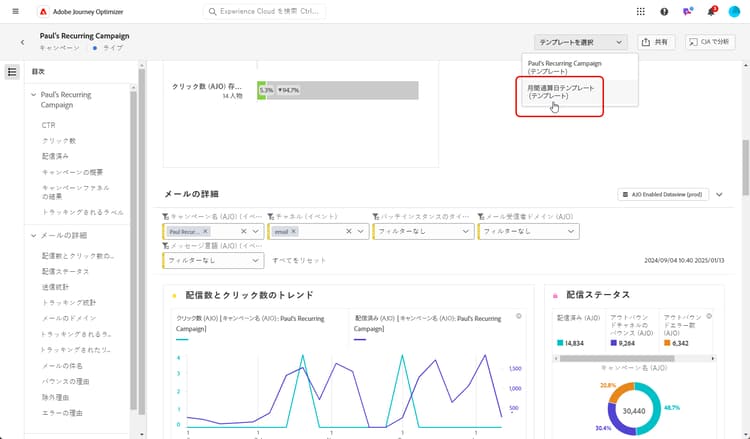Jump to エラーの理由 in contents

pos(62,413)
